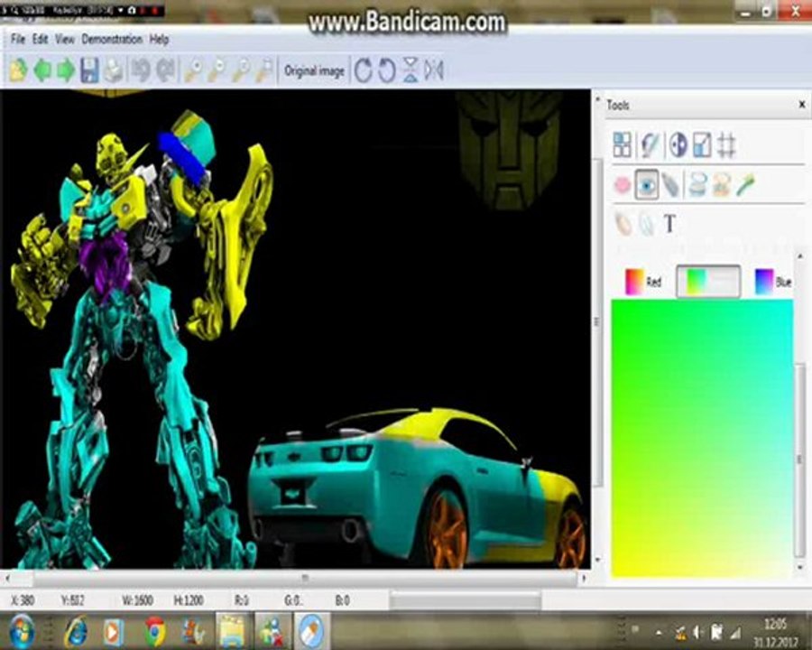The height and width of the screenshot is (650, 812).
Task: Select the faded striped oval tool
Action: pyautogui.click(x=647, y=224)
